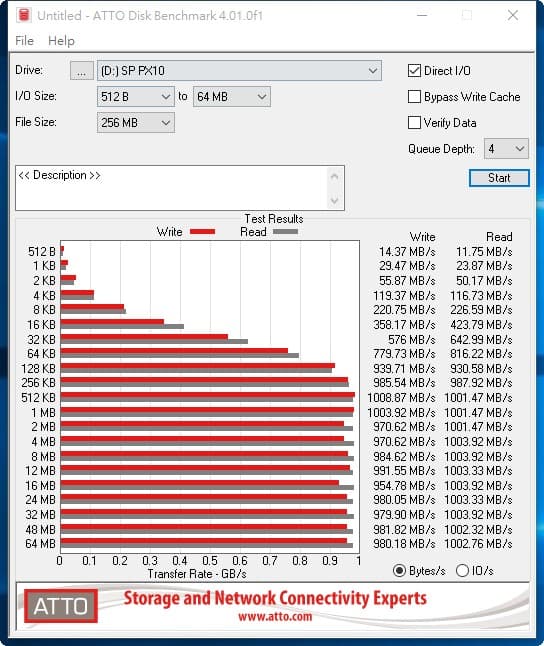The height and width of the screenshot is (646, 544).
Task: Click the 16 KB row label in chart
Action: (41, 325)
